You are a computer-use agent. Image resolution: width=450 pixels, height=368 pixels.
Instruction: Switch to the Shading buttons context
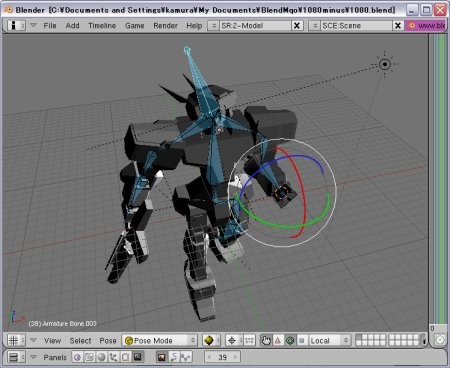click(102, 357)
